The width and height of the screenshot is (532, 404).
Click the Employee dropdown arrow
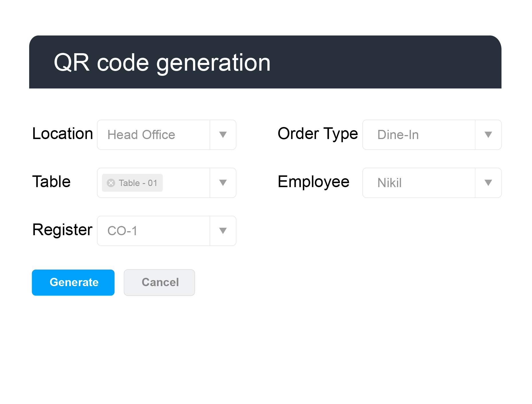(x=488, y=183)
